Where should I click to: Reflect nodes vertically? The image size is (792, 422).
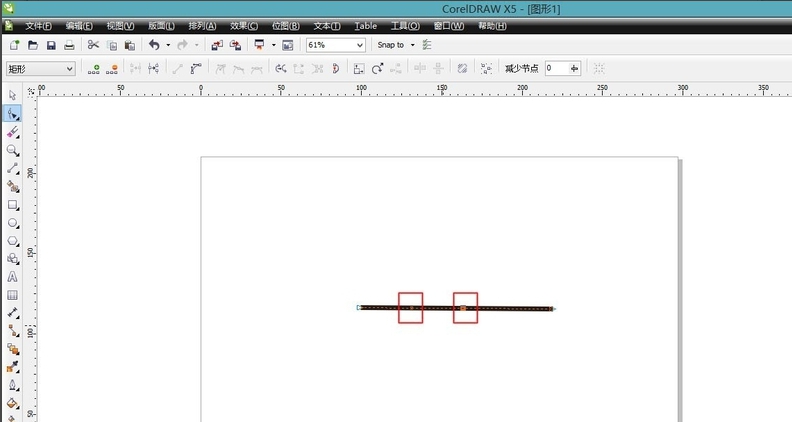(438, 69)
